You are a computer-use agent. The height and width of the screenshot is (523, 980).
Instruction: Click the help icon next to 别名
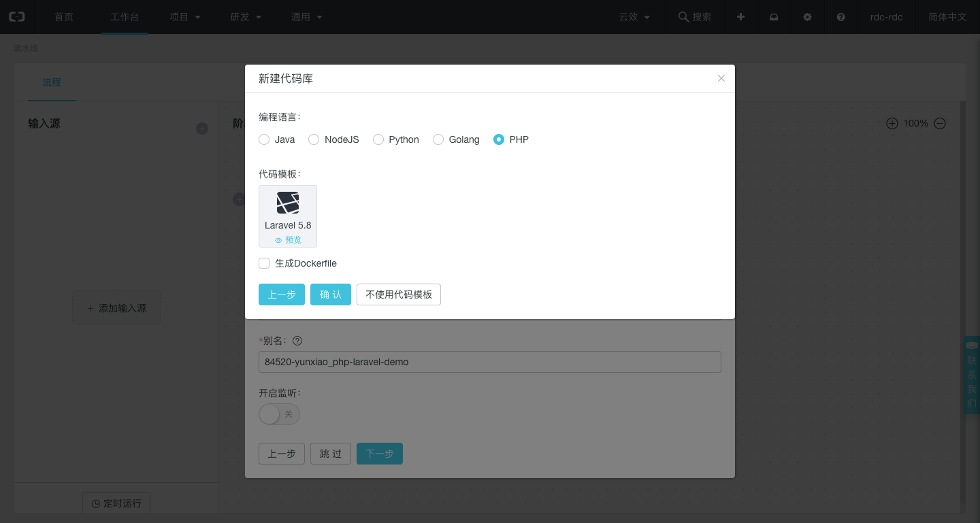click(297, 341)
